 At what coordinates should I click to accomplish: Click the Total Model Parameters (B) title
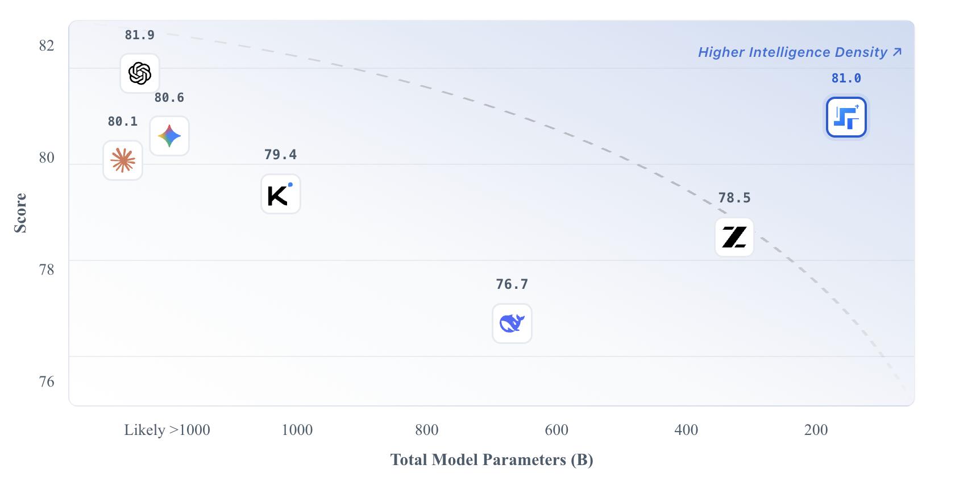click(x=492, y=459)
